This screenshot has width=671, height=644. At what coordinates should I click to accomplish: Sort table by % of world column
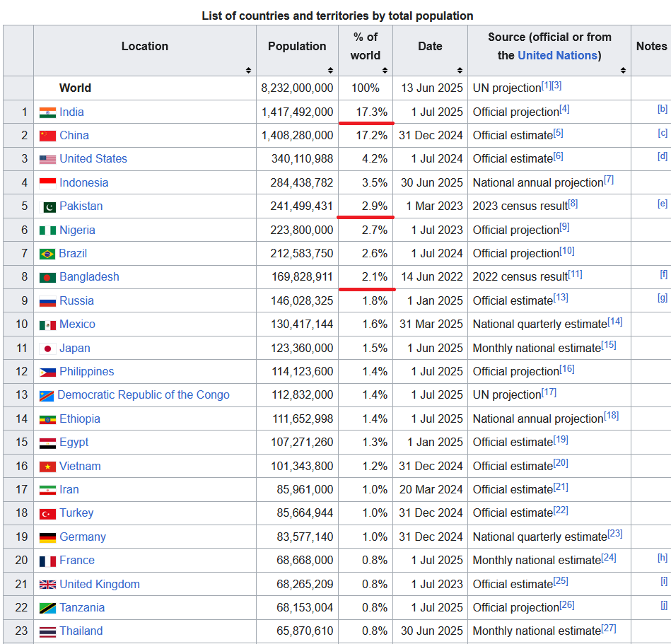coord(385,70)
